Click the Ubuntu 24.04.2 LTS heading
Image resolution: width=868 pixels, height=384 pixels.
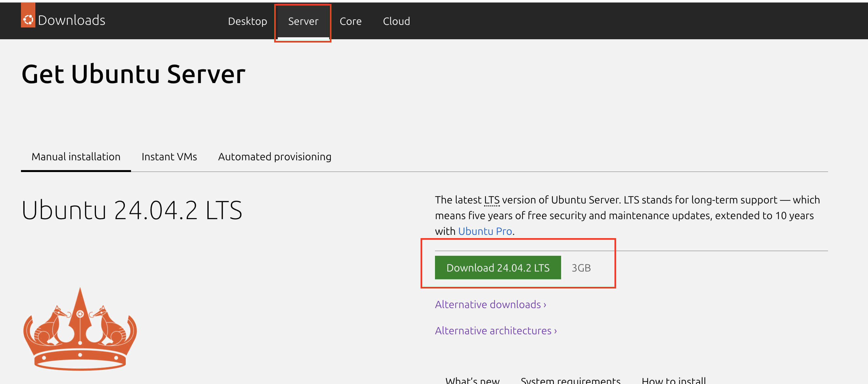pyautogui.click(x=132, y=210)
